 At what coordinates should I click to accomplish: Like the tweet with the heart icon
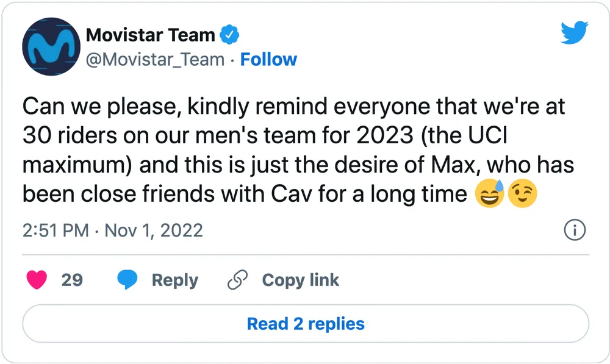[x=37, y=280]
